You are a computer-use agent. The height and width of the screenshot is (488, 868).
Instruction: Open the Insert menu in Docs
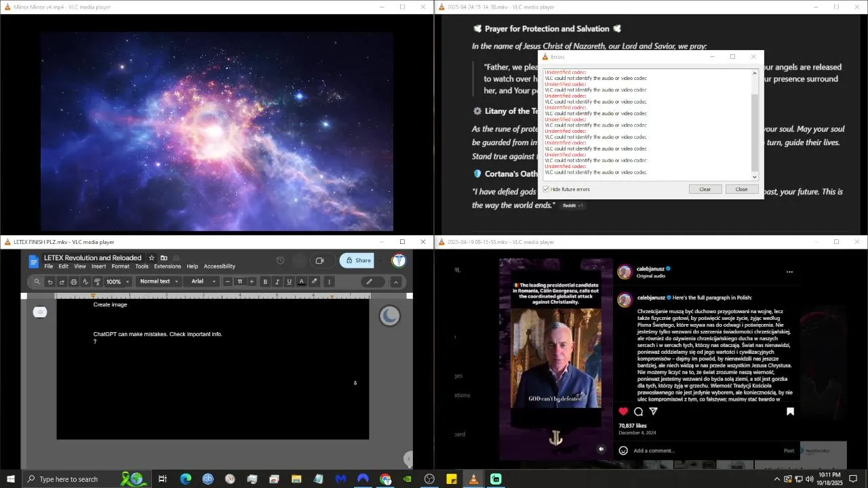pyautogui.click(x=99, y=266)
